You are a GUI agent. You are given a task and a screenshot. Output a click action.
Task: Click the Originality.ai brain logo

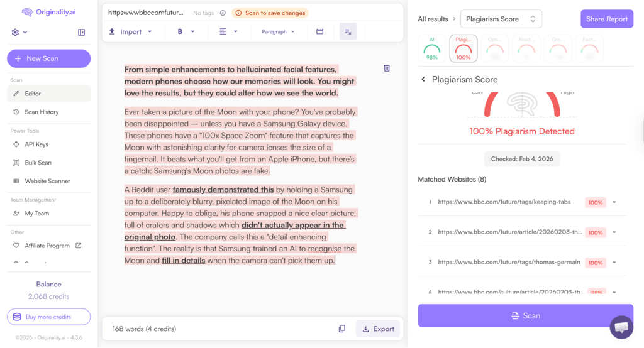27,13
